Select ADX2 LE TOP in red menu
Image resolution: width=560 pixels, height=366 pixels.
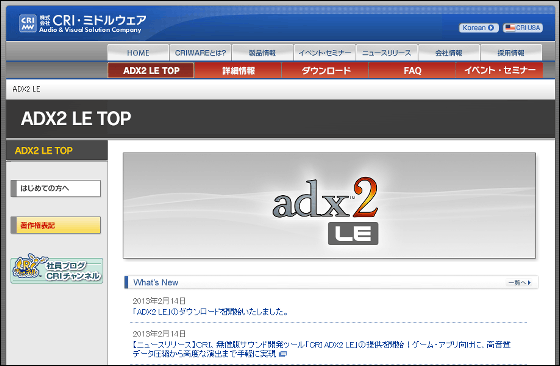click(151, 70)
